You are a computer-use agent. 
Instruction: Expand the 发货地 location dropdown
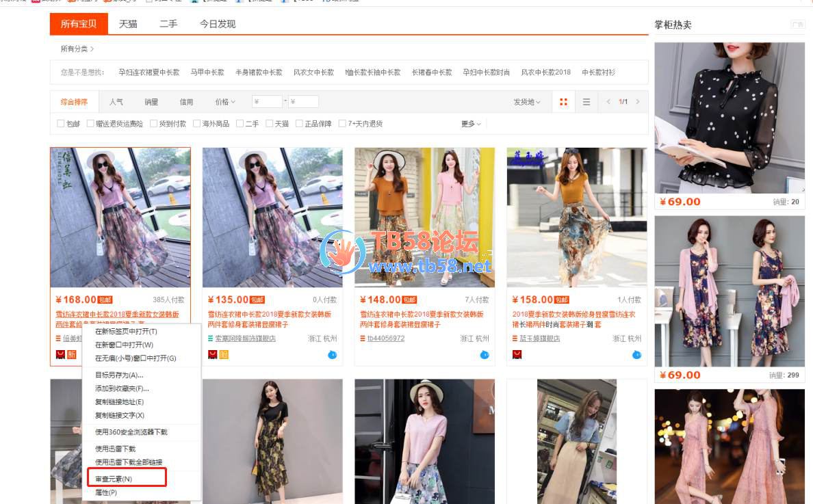pos(526,102)
